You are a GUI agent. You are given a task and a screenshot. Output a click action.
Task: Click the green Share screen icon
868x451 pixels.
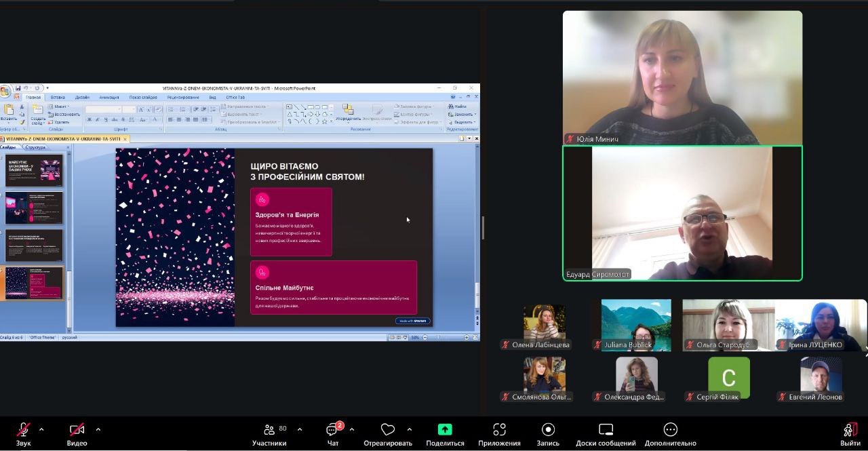click(445, 430)
